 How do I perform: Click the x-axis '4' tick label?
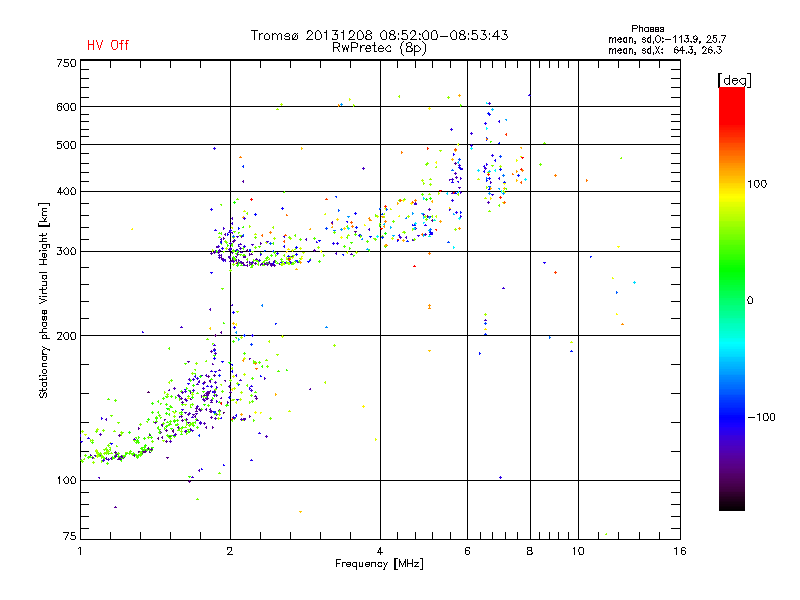(380, 551)
